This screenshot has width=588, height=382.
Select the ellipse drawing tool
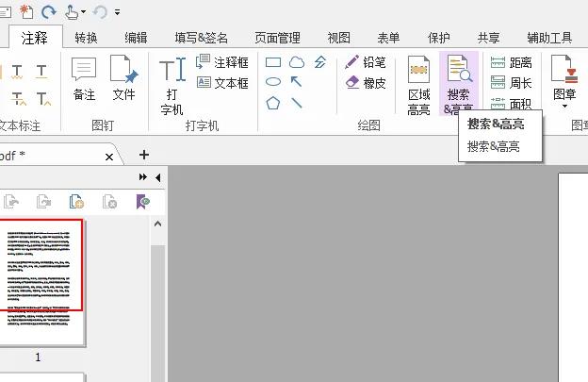(273, 82)
